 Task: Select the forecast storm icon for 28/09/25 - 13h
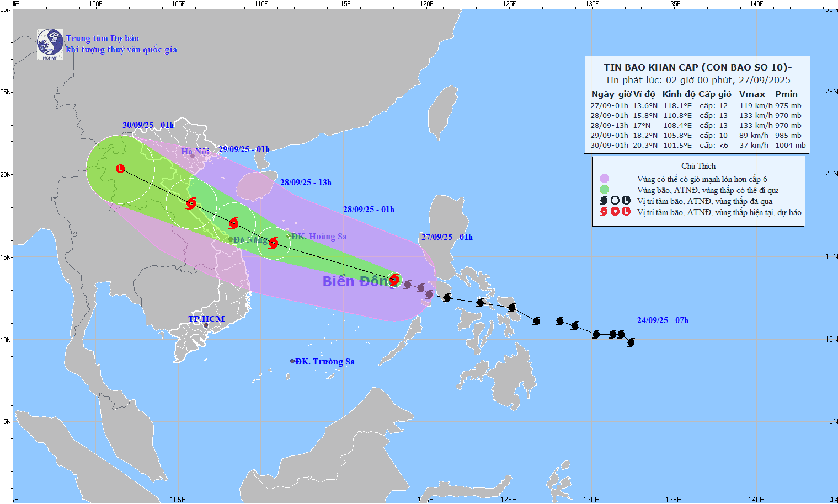[234, 223]
